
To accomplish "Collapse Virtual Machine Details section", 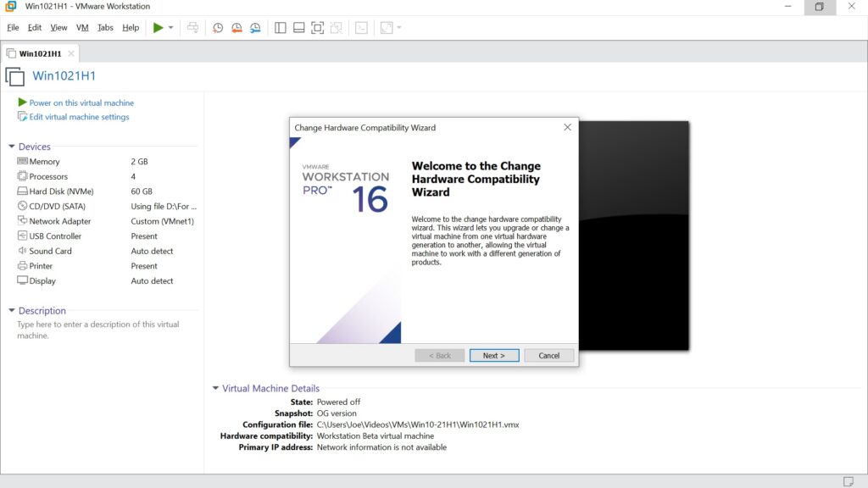I will [215, 389].
